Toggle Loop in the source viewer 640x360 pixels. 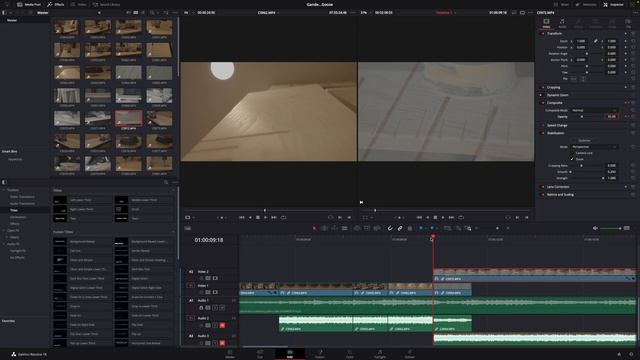click(283, 218)
